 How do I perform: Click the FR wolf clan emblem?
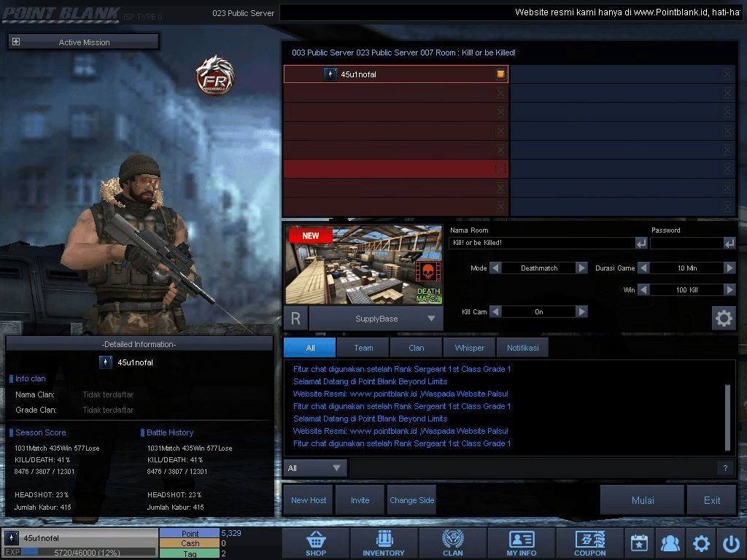[x=215, y=76]
